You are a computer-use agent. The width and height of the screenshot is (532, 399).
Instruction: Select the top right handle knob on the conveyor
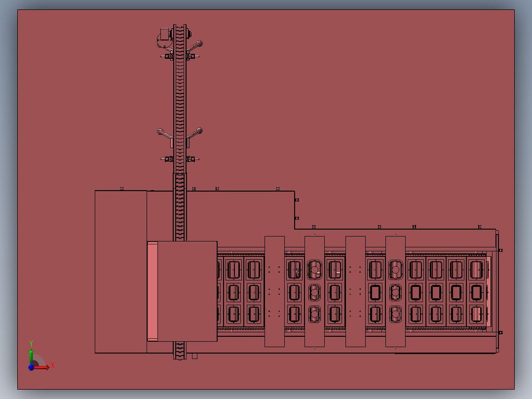pyautogui.click(x=200, y=43)
